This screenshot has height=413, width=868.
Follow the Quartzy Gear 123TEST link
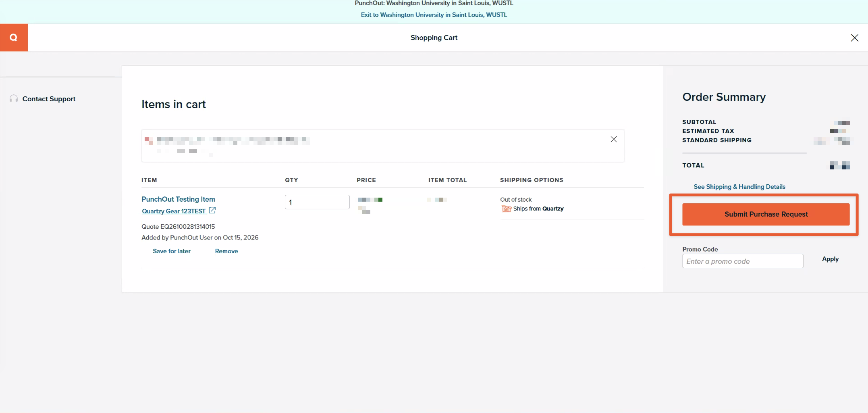click(x=174, y=211)
